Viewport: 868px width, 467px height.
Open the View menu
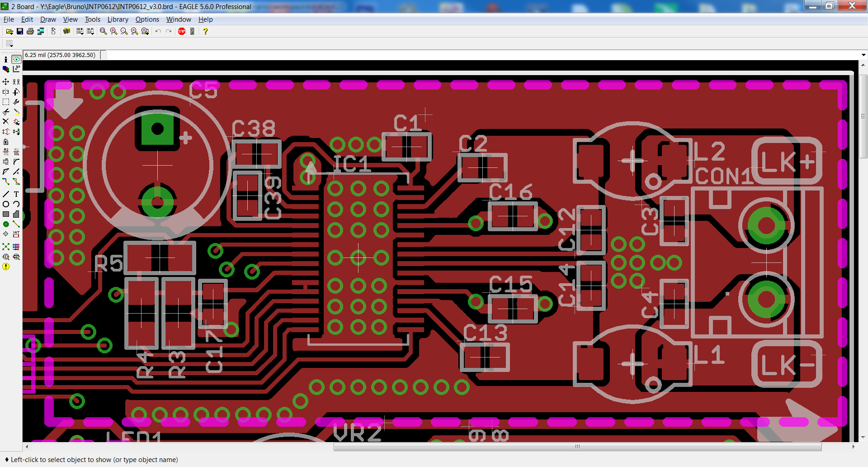(70, 19)
